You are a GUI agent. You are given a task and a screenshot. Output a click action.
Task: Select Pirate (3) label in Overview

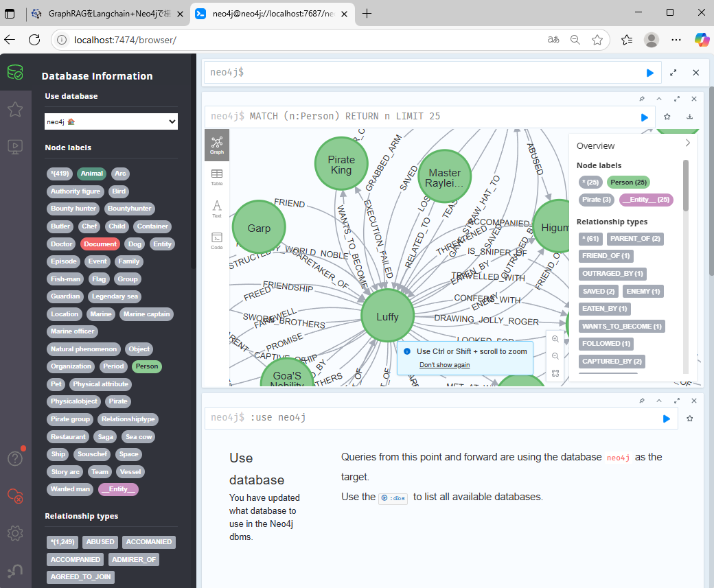[597, 200]
